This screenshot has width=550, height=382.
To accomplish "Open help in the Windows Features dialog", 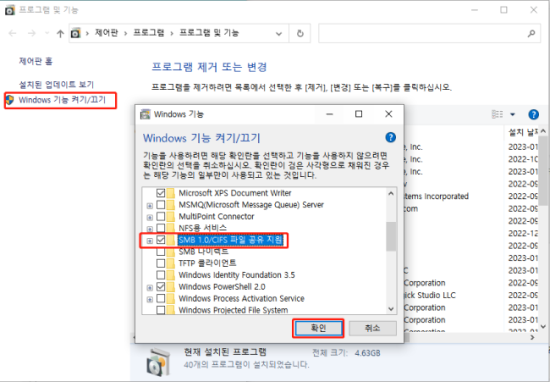I will coord(390,137).
